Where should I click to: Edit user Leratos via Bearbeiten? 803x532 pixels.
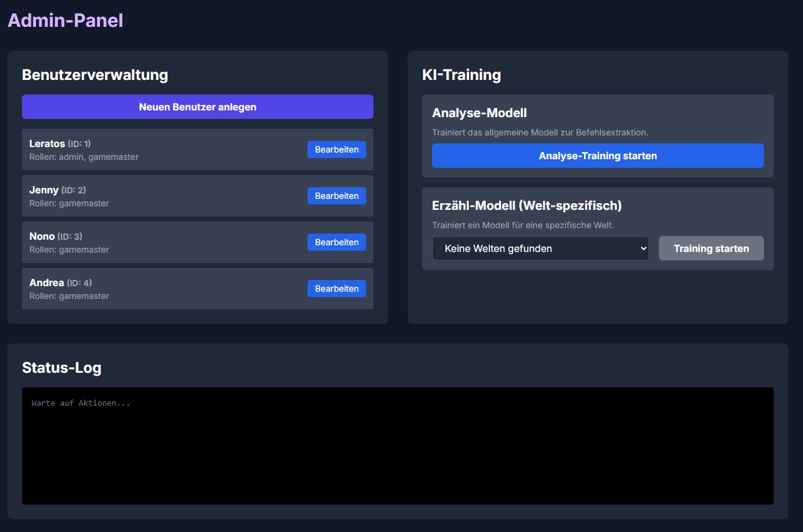click(x=336, y=149)
